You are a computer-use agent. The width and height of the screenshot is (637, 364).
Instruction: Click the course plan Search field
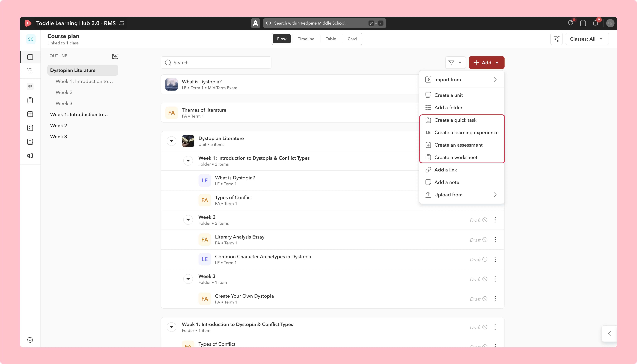click(216, 62)
